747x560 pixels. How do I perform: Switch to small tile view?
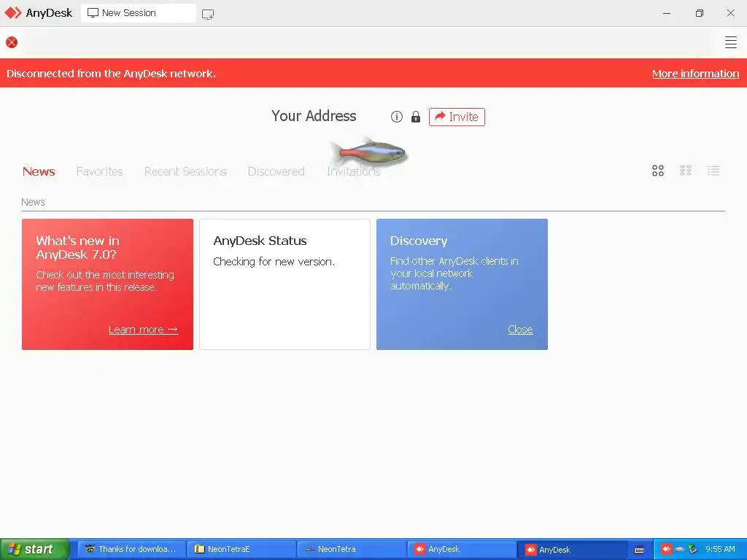685,171
